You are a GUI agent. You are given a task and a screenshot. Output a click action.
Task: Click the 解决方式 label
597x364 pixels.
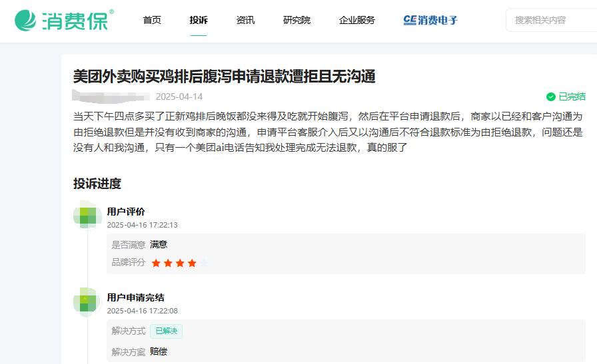(x=129, y=331)
